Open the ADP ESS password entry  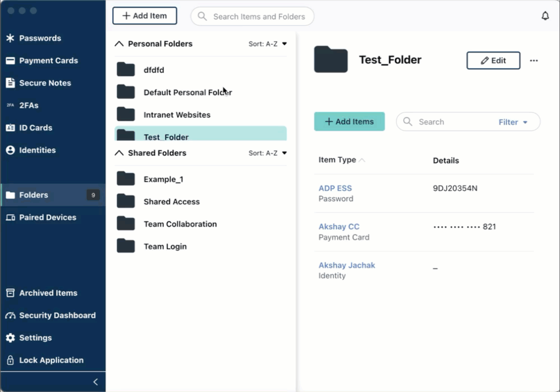(335, 188)
